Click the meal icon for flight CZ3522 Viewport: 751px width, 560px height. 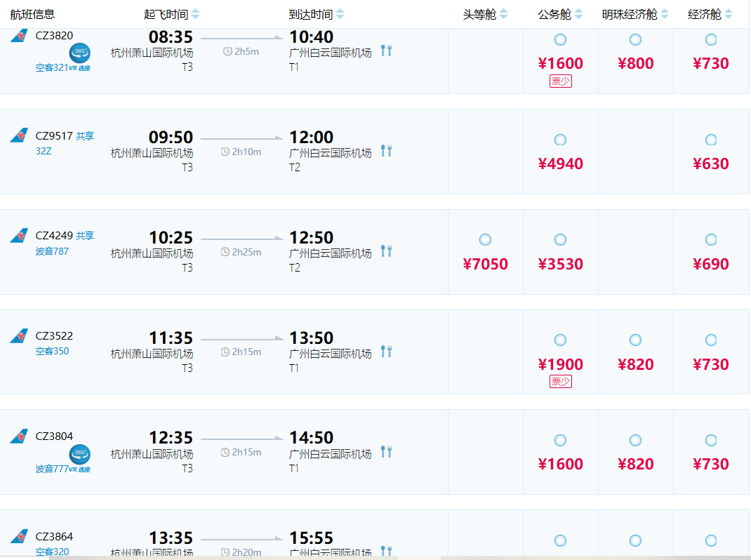386,351
